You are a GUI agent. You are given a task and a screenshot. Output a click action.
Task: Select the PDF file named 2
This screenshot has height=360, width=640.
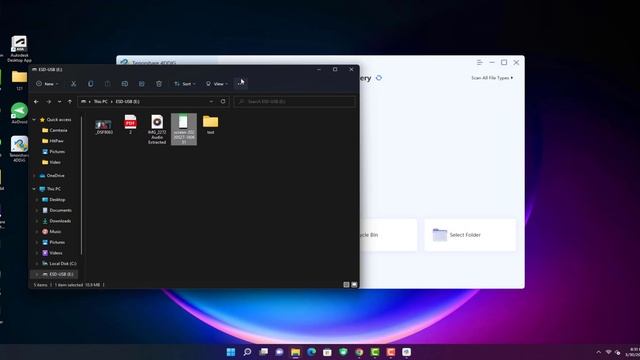pyautogui.click(x=130, y=124)
